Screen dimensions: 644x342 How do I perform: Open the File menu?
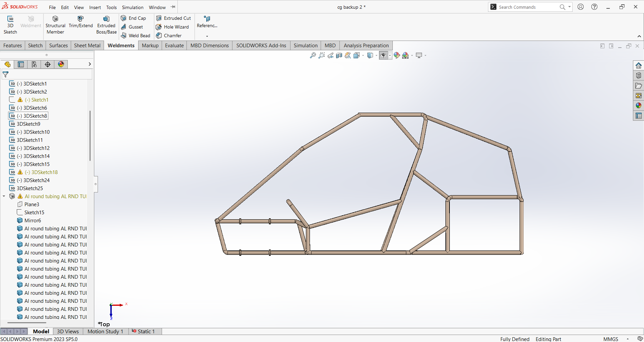pyautogui.click(x=52, y=7)
